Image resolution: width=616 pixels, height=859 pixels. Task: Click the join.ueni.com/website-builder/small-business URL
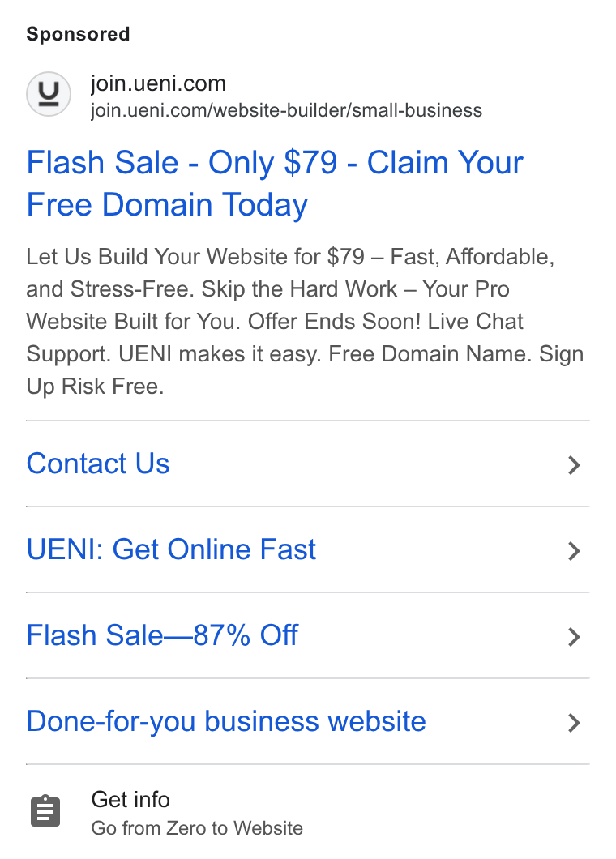click(x=287, y=110)
